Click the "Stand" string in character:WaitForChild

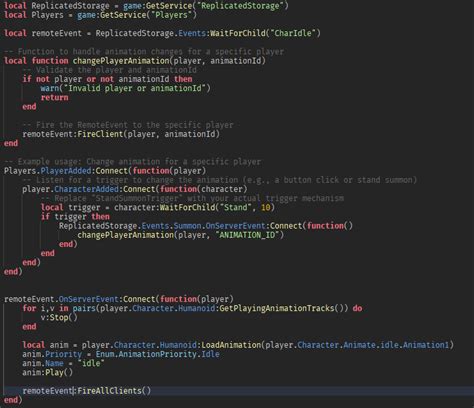235,208
